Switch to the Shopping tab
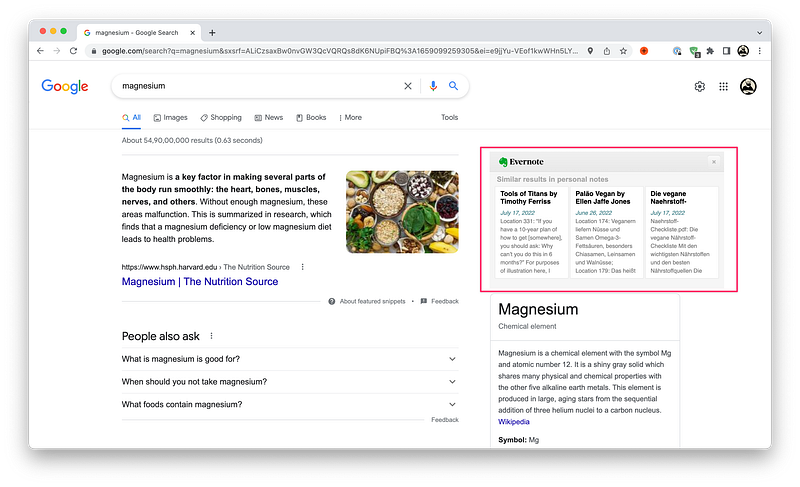This screenshot has height=487, width=800. (x=221, y=118)
